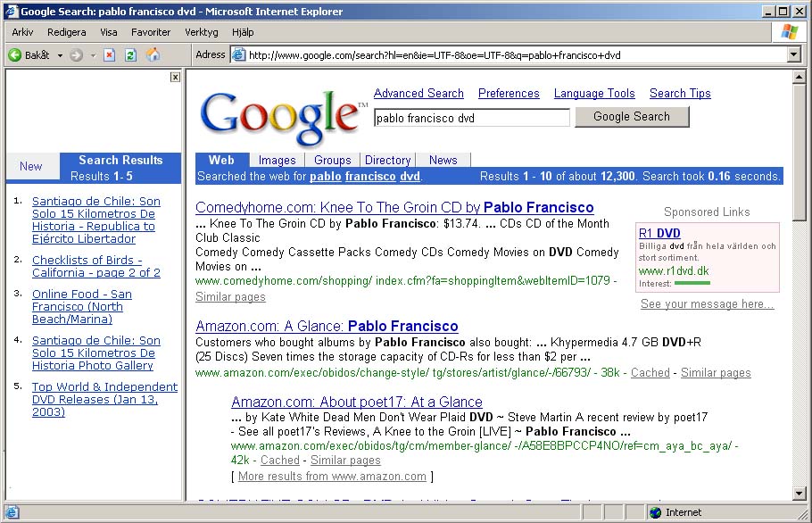Open the Preferences link
The width and height of the screenshot is (812, 523).
(509, 93)
